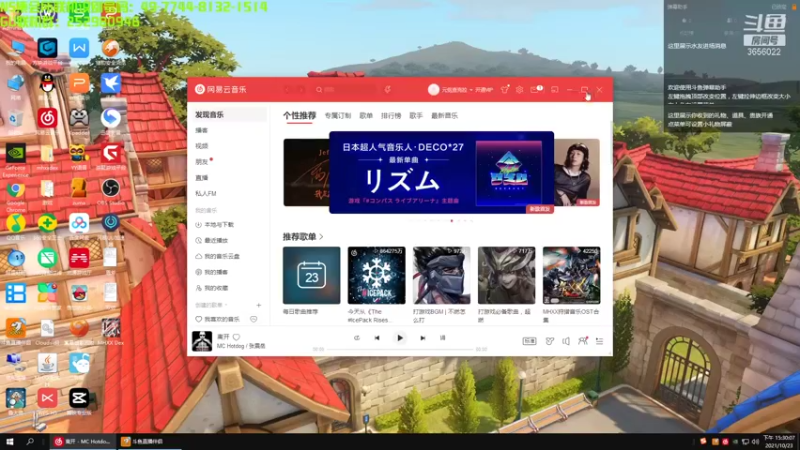Select the 歌单 tab
This screenshot has height=450, width=800.
(x=366, y=116)
